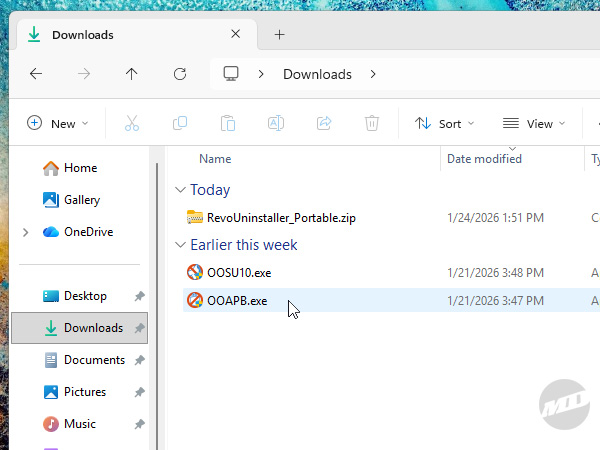Click the Delete trash icon
Viewport: 600px width, 450px height.
click(x=372, y=123)
